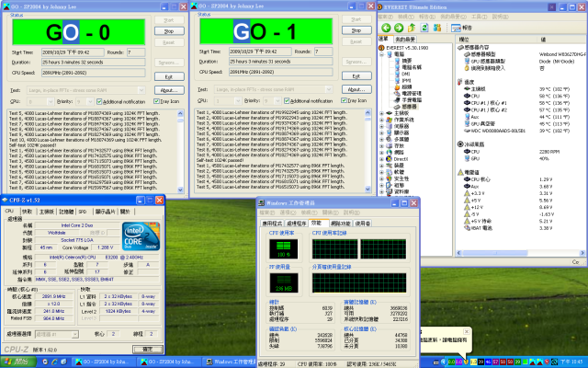The width and height of the screenshot is (588, 368).
Task: Click the log scrollbar up arrow in GO - 1
Action: 367,112
